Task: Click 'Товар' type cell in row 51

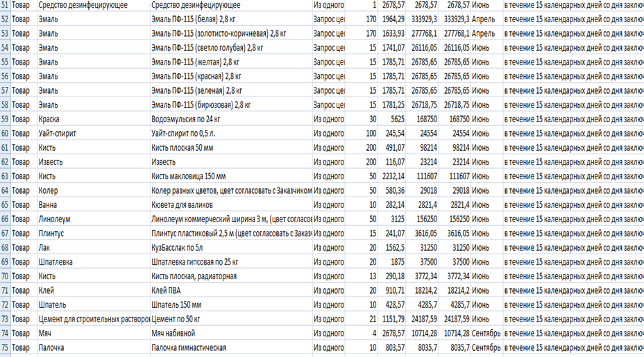Action: (24, 5)
